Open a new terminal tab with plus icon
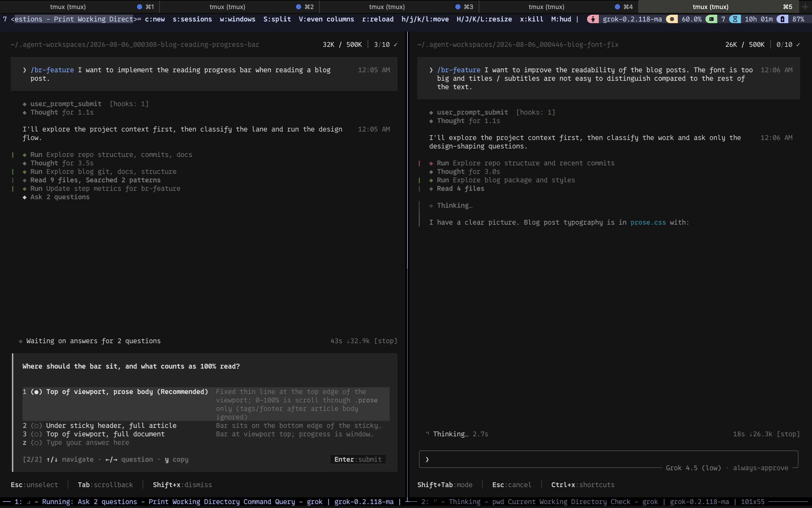The width and height of the screenshot is (812, 508). tap(805, 7)
